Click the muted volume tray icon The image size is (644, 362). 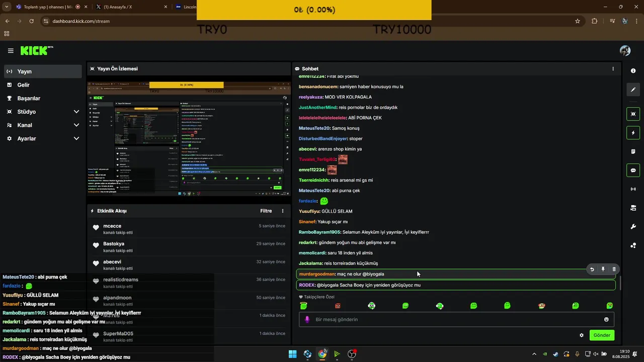[596, 354]
